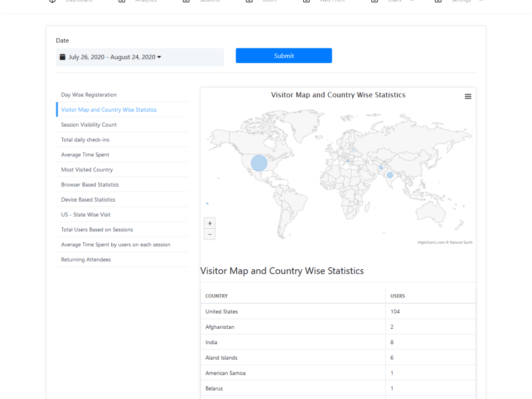Click the user count 6 for Aland Islands

(x=392, y=358)
